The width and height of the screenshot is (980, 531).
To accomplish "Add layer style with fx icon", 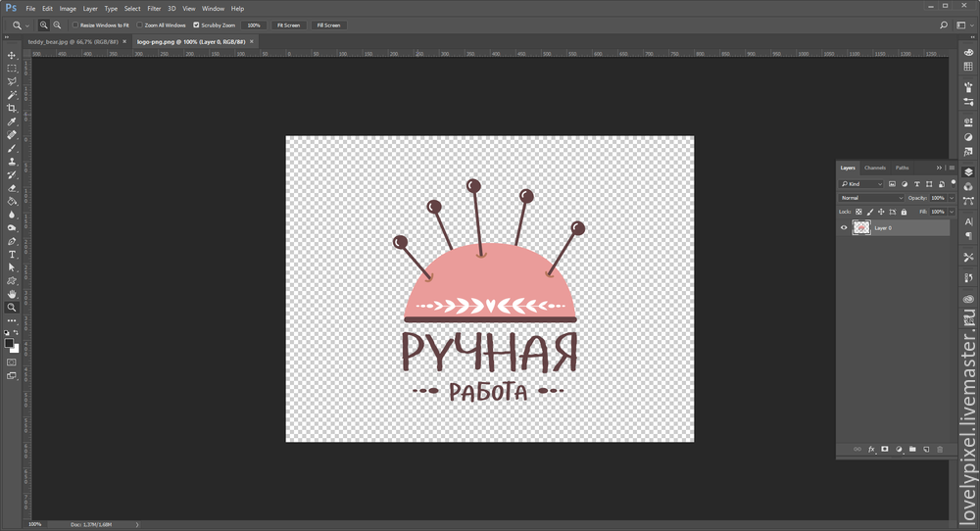I will coord(871,449).
